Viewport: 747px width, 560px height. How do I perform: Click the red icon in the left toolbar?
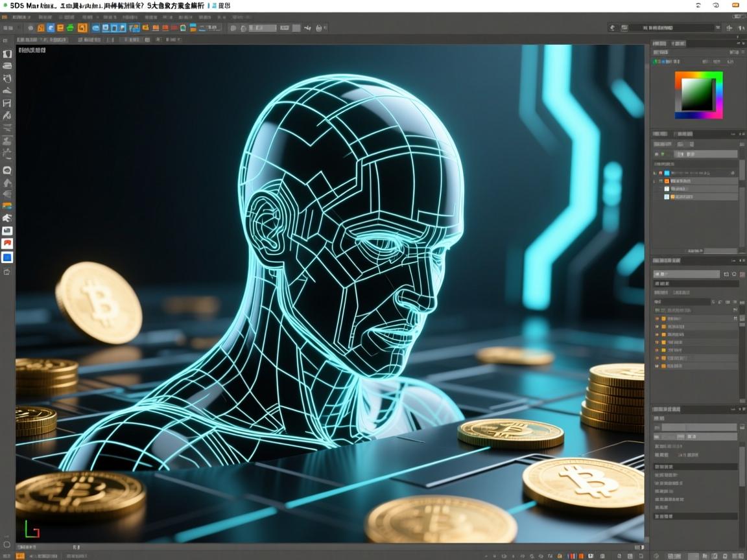pos(7,244)
